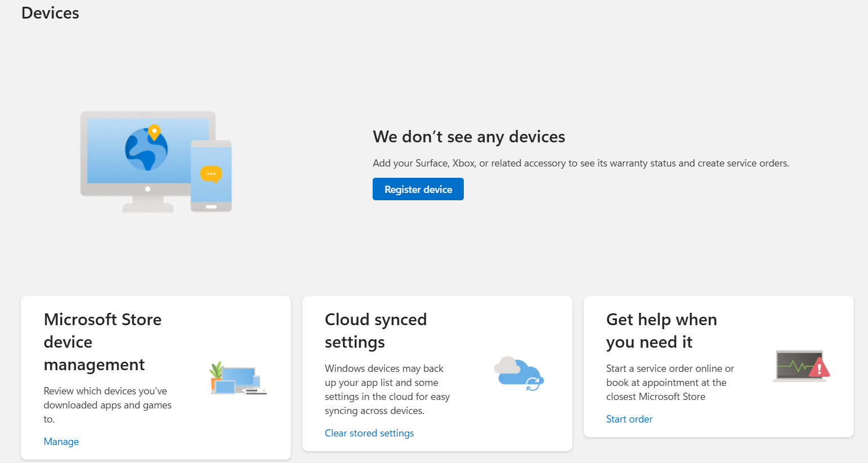This screenshot has width=868, height=463.
Task: Click the Register device button
Action: click(x=418, y=189)
